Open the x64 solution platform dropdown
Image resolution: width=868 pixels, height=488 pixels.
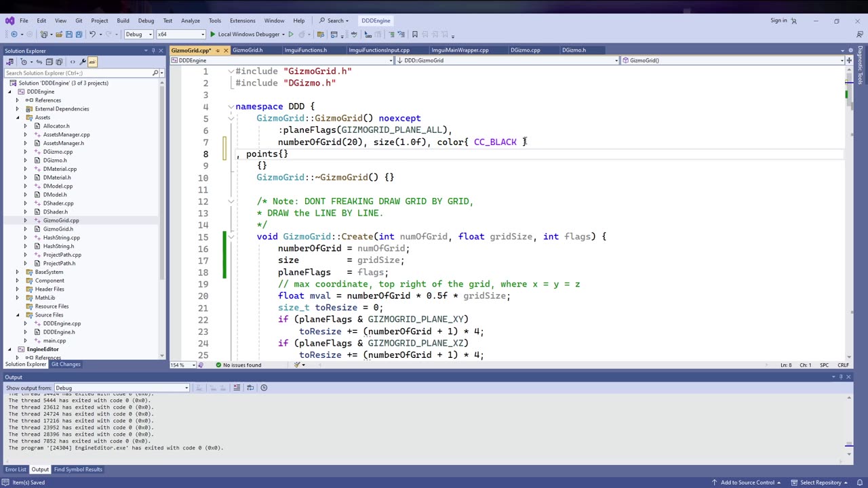180,34
